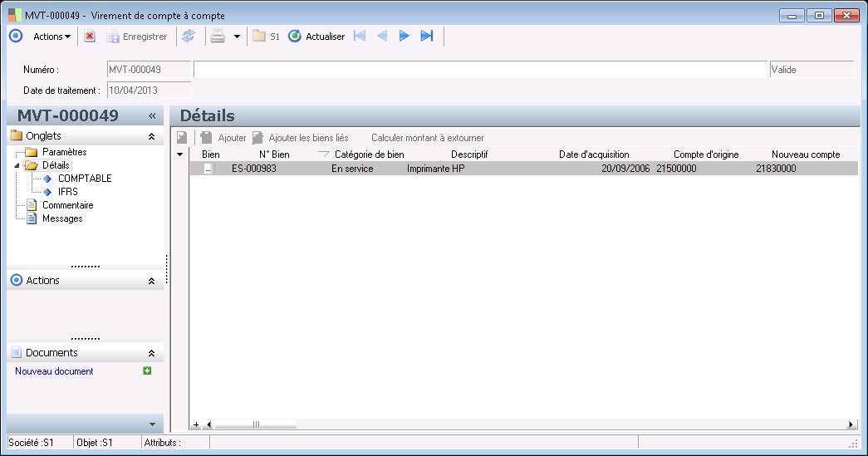Select the Paramètres tree item
The width and height of the screenshot is (868, 456).
pyautogui.click(x=64, y=152)
